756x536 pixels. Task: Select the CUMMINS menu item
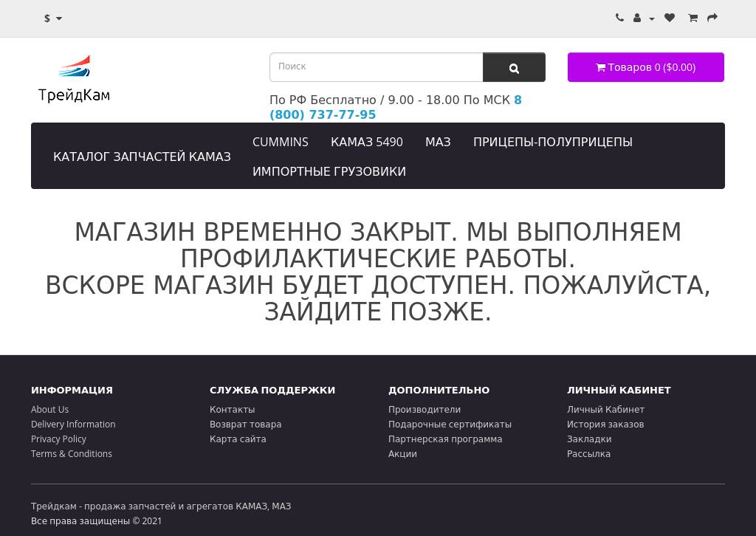click(x=281, y=142)
